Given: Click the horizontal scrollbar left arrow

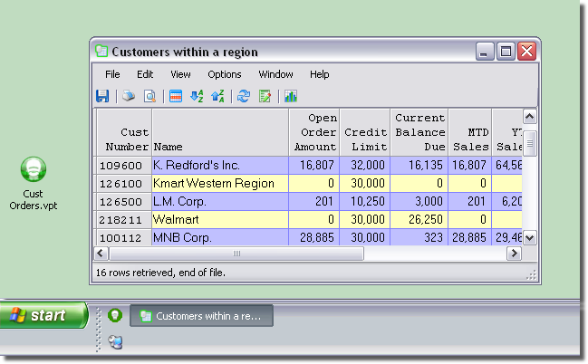Looking at the screenshot, I should [x=101, y=254].
